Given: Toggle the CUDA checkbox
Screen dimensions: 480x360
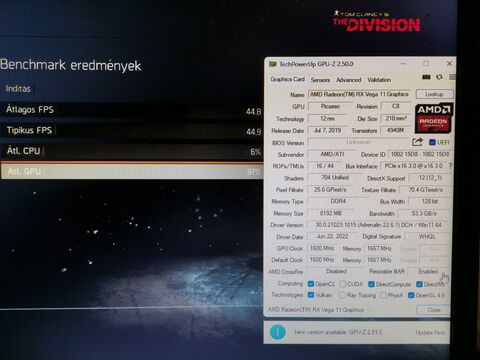Looking at the screenshot, I should tap(343, 284).
